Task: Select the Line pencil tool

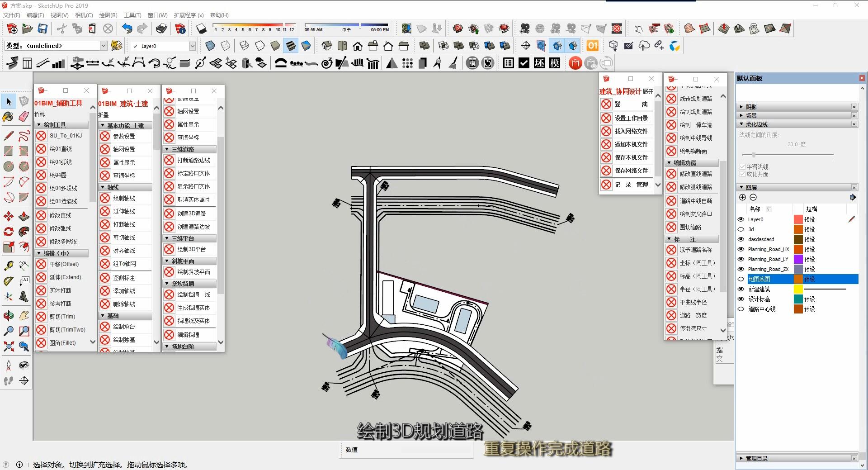Action: tap(8, 135)
